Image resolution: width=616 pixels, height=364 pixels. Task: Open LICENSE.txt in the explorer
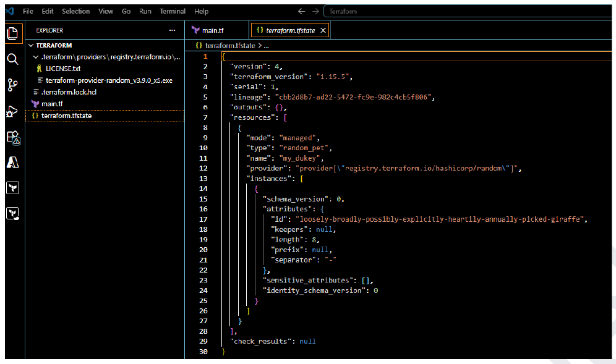[x=63, y=69]
